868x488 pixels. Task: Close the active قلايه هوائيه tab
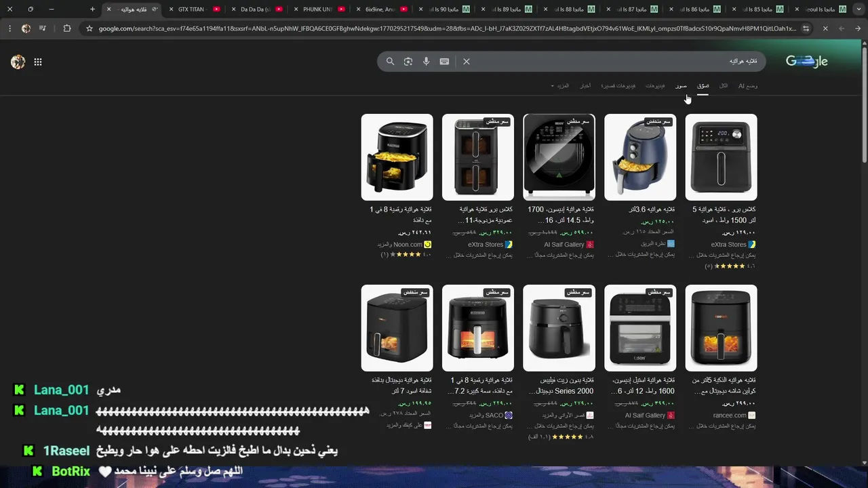click(108, 9)
